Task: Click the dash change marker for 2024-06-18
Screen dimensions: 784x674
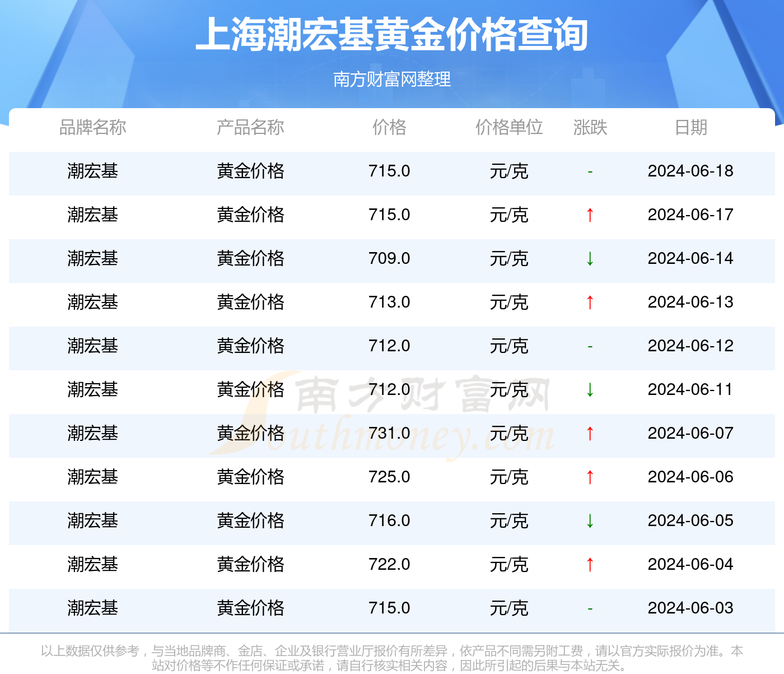Action: (x=590, y=171)
